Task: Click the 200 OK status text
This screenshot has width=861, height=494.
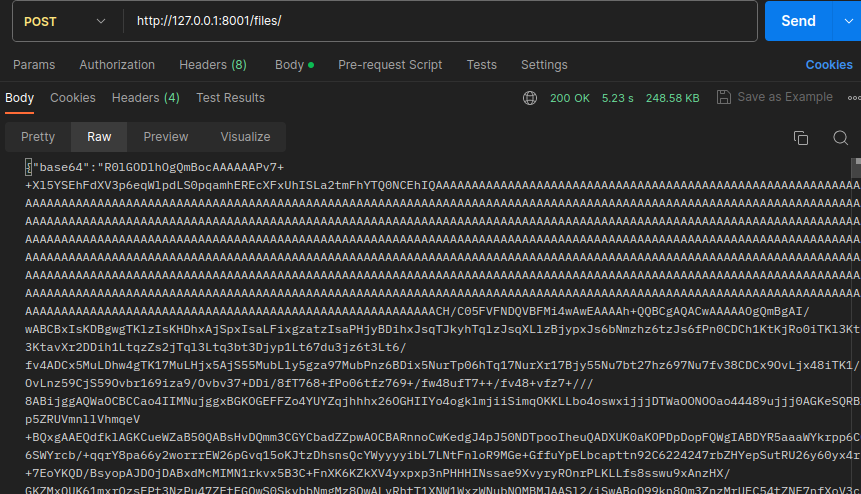Action: (x=570, y=98)
